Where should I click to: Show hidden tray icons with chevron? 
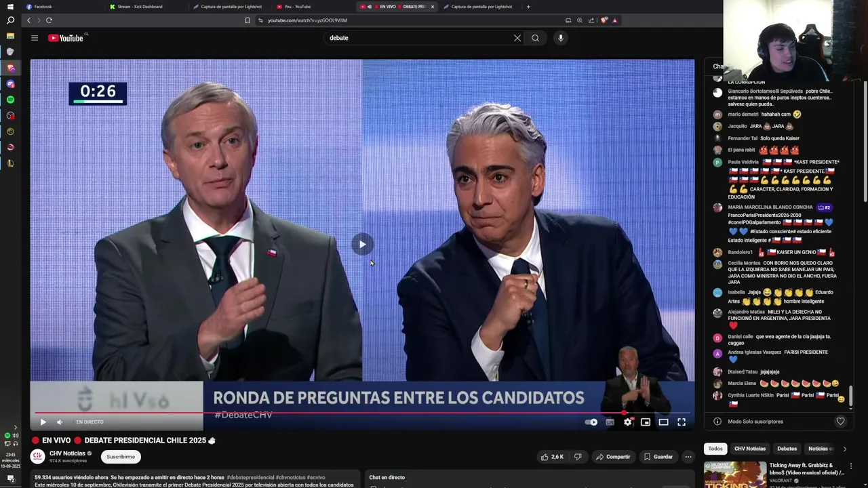click(16, 427)
